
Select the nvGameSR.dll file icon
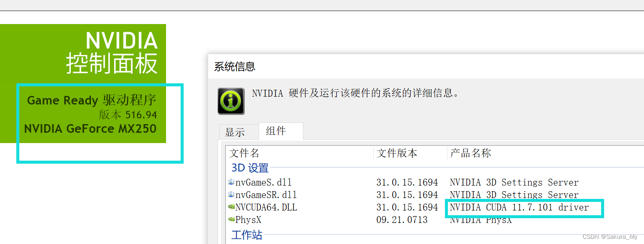[x=231, y=195]
